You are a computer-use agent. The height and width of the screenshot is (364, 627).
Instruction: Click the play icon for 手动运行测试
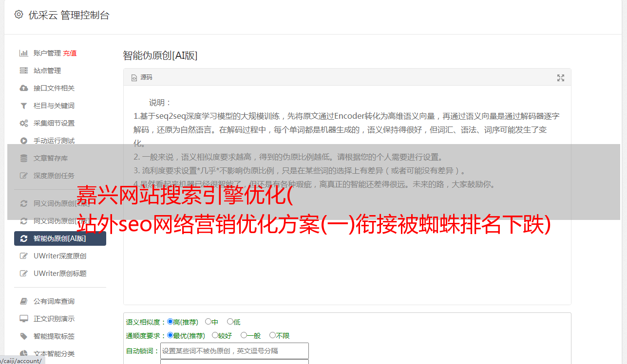coord(23,141)
